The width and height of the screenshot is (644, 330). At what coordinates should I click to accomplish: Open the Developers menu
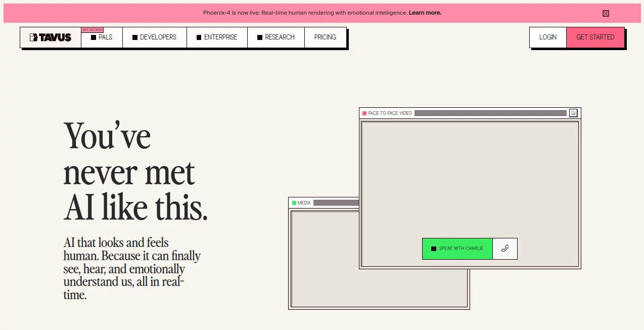pos(155,37)
